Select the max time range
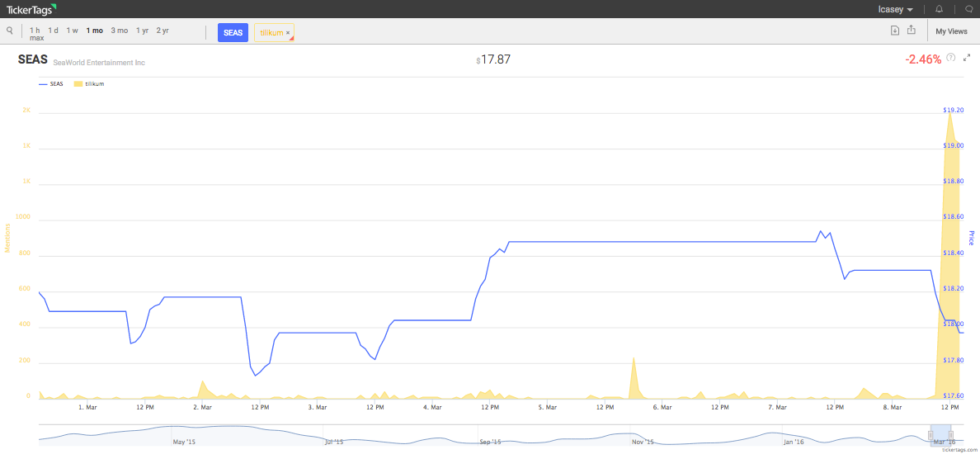The height and width of the screenshot is (459, 980). click(x=37, y=38)
